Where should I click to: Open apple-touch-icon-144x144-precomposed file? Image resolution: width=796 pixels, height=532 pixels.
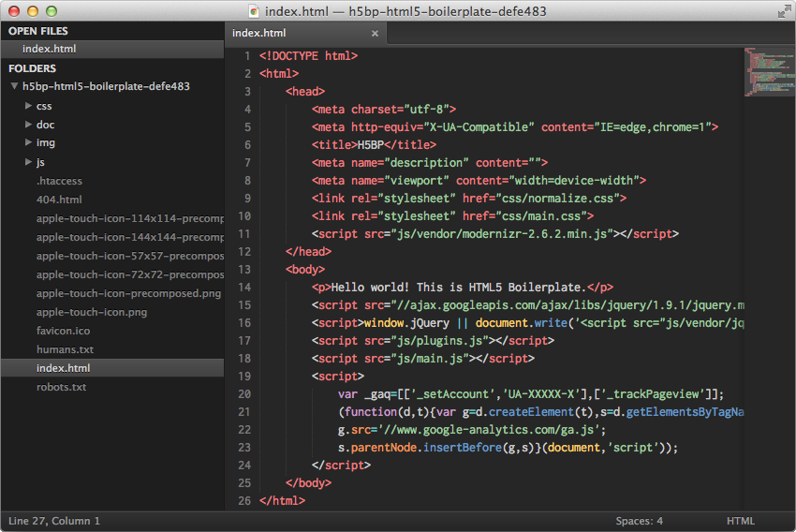click(x=130, y=237)
